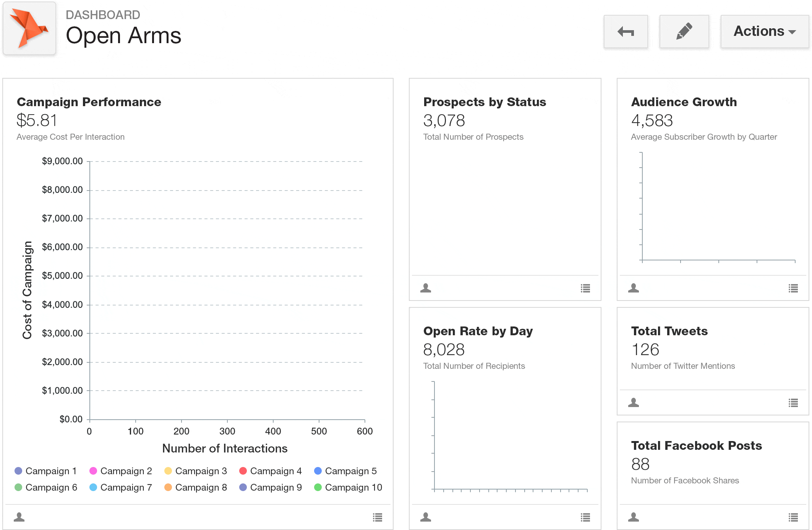Click the Open Rate by Day title
This screenshot has width=812, height=530.
(478, 331)
